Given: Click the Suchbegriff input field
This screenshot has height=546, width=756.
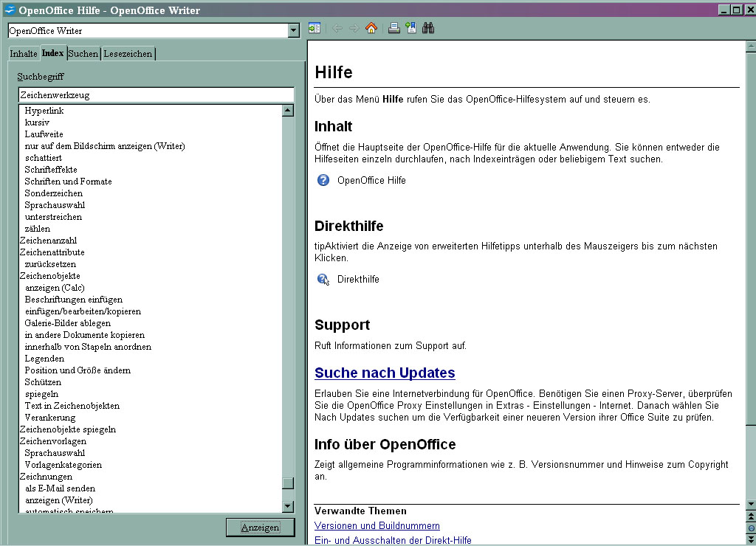Looking at the screenshot, I should coord(157,95).
